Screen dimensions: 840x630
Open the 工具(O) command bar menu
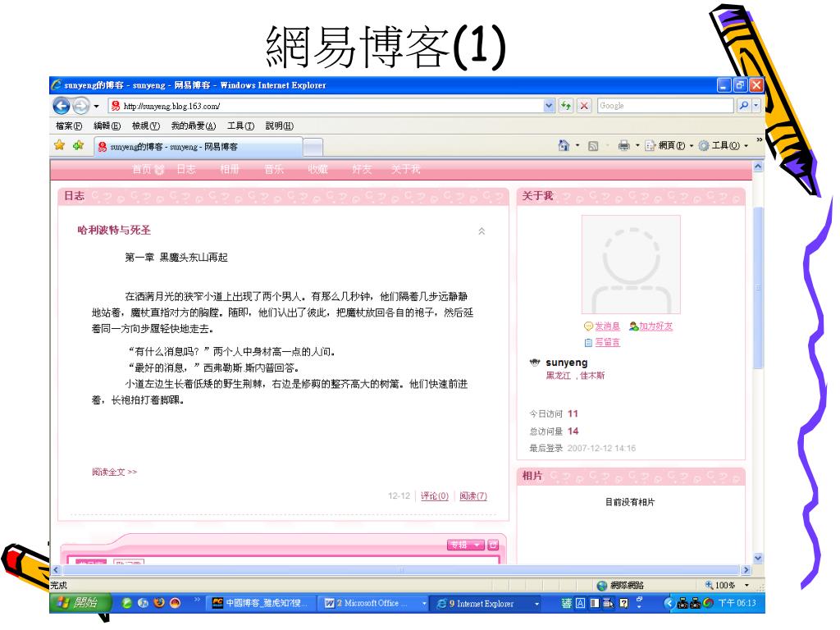coord(723,145)
